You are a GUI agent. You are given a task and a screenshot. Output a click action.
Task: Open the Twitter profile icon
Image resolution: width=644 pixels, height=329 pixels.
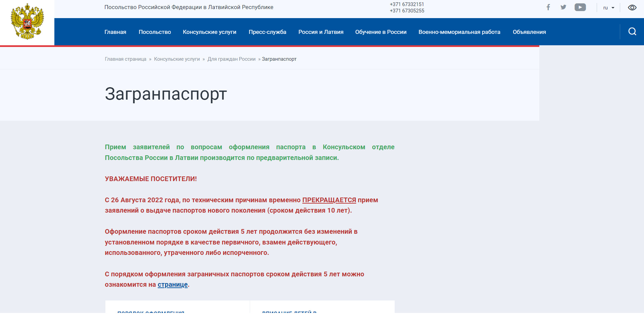coord(563,7)
